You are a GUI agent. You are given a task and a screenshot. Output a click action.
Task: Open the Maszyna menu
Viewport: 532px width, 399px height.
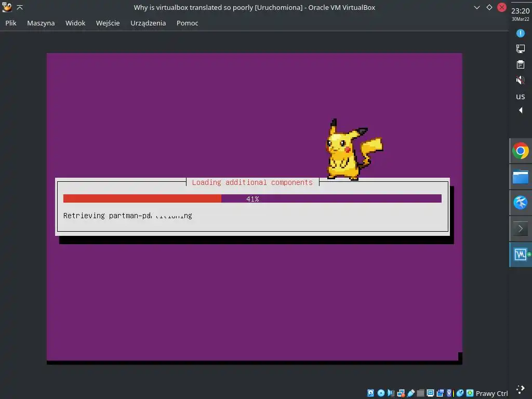41,23
